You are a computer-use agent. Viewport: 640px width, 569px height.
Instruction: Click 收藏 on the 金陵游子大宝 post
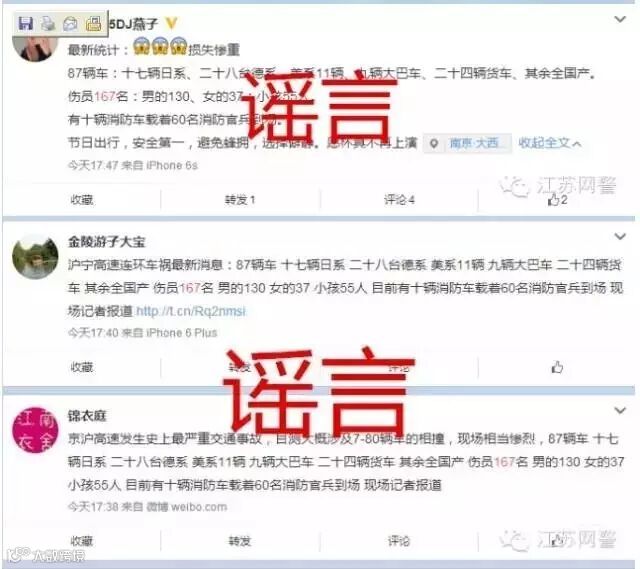pos(82,367)
